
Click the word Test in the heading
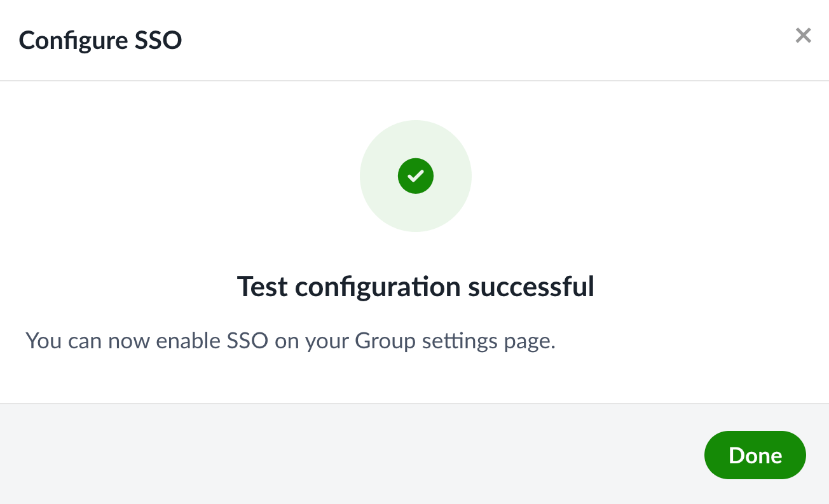coord(262,287)
